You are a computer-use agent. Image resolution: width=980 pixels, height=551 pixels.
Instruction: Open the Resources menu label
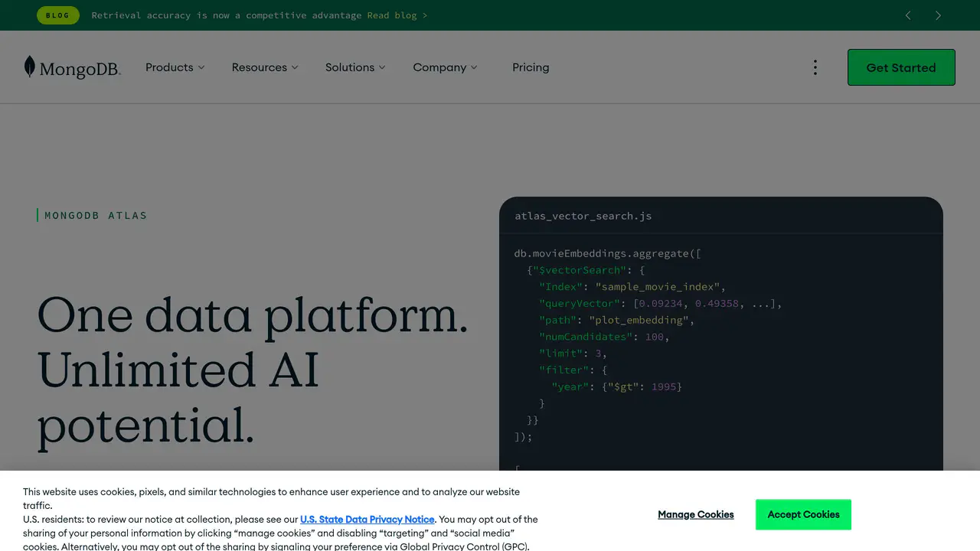[x=260, y=67]
